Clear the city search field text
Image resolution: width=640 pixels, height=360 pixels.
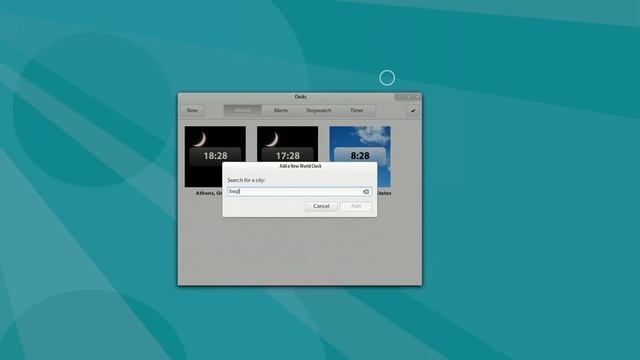pyautogui.click(x=366, y=191)
